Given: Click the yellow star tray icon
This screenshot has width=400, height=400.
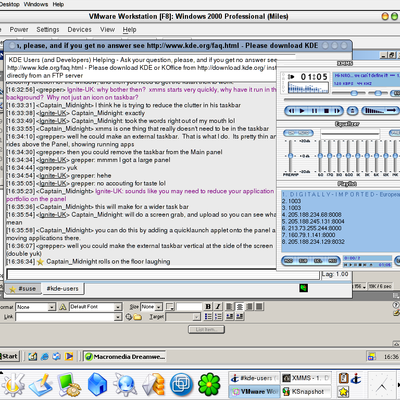Looking at the screenshot, I should click(x=343, y=391).
